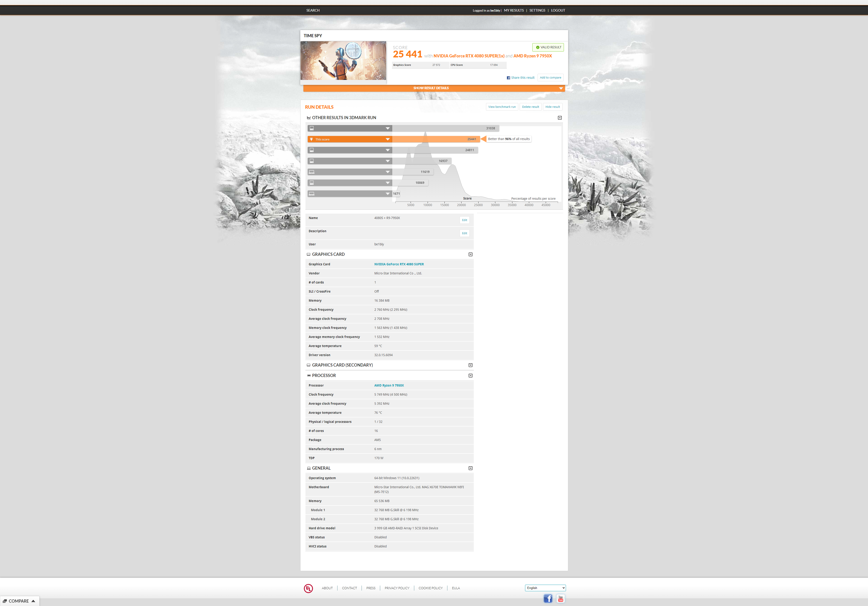Screen dimensions: 868x606
Task: Click Add to compare button
Action: (x=551, y=77)
